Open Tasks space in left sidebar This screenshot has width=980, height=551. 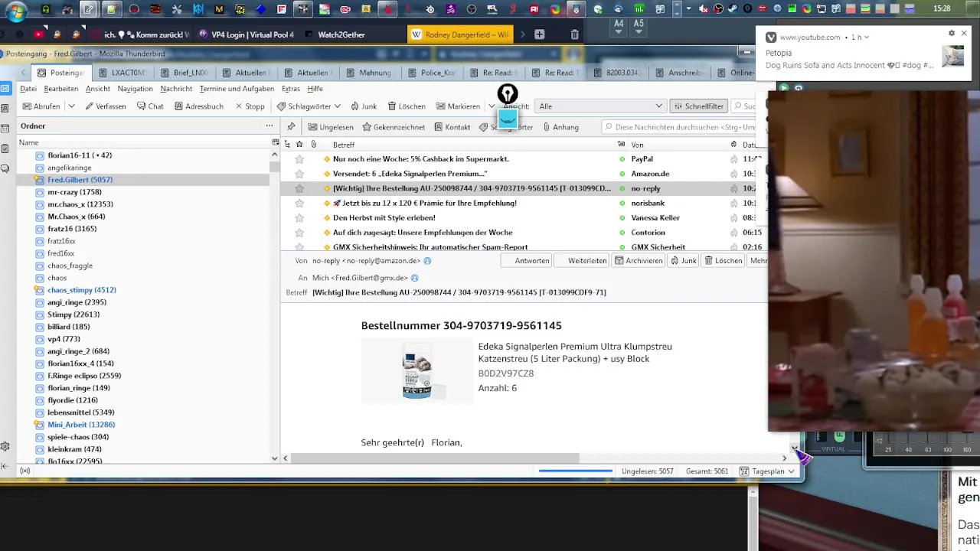click(x=5, y=148)
